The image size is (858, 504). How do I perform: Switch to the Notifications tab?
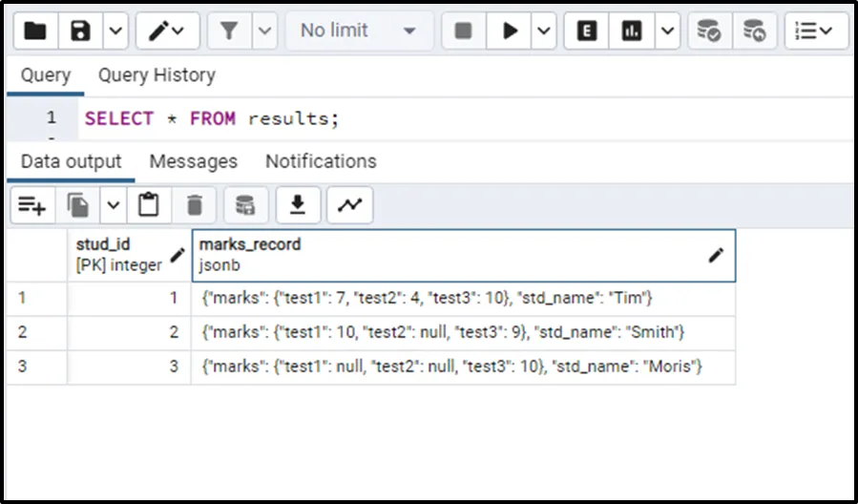click(x=321, y=161)
